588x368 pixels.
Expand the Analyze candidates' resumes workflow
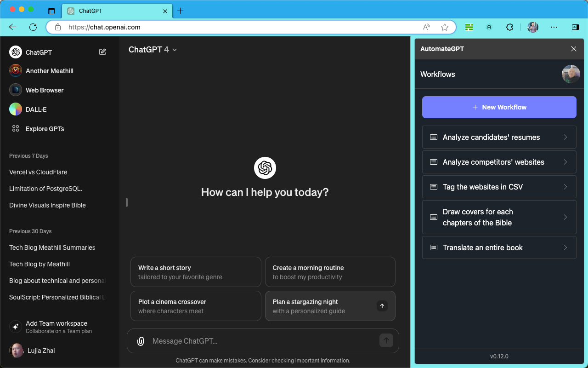click(499, 137)
